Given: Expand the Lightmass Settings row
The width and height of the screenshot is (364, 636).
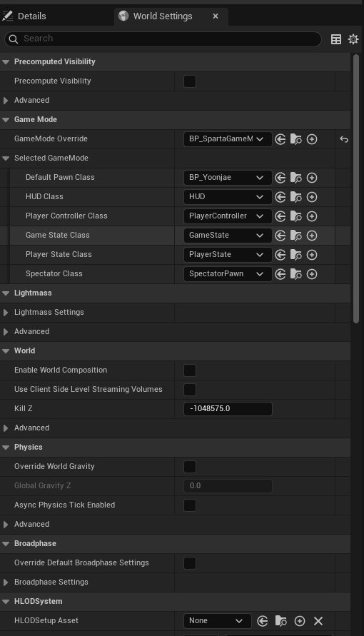Looking at the screenshot, I should [6, 313].
